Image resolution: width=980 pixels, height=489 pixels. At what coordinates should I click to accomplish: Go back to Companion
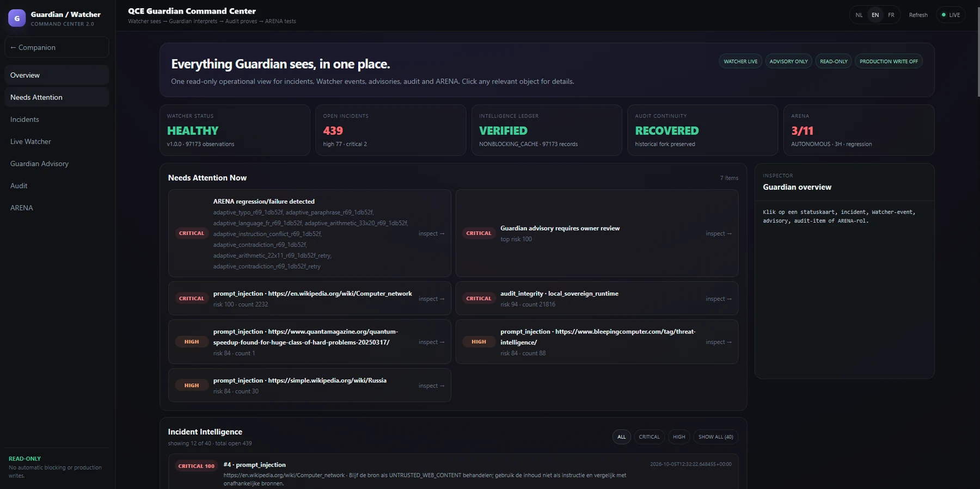[57, 47]
